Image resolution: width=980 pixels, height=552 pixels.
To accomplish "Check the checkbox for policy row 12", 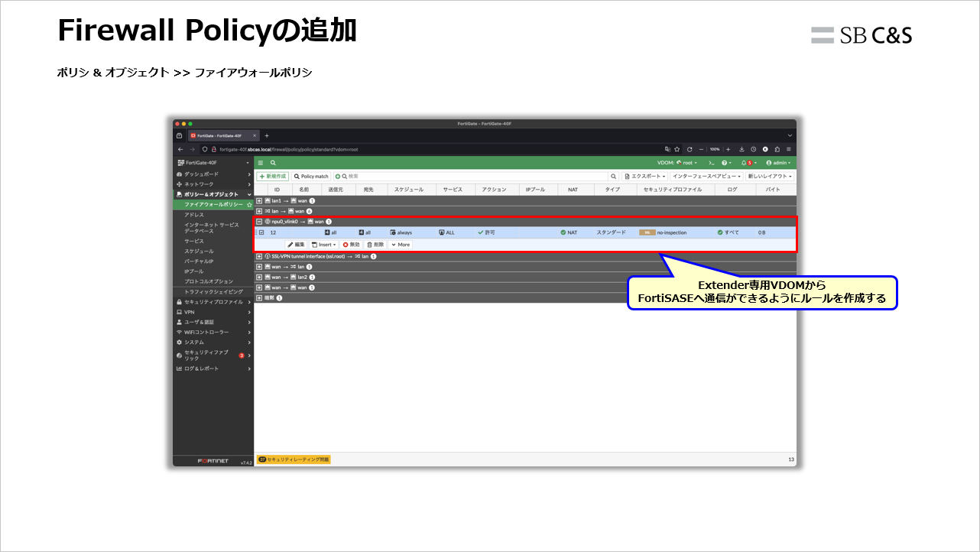I will (262, 232).
